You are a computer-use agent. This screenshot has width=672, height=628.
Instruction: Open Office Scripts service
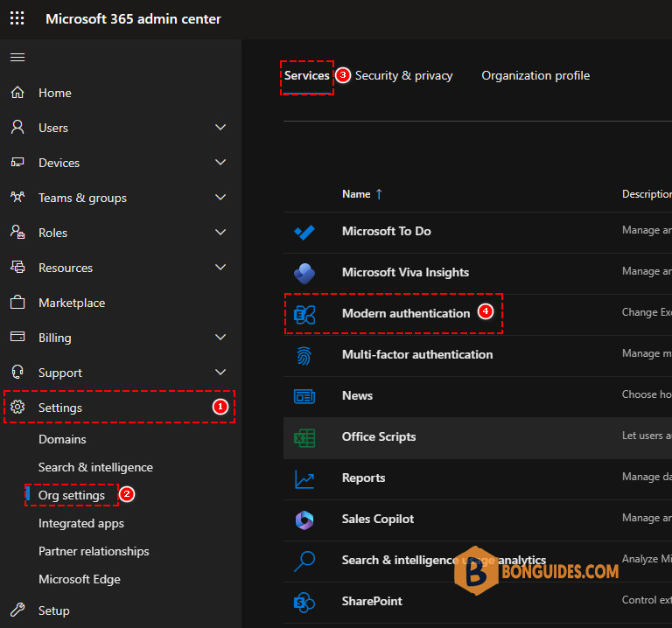(x=379, y=436)
